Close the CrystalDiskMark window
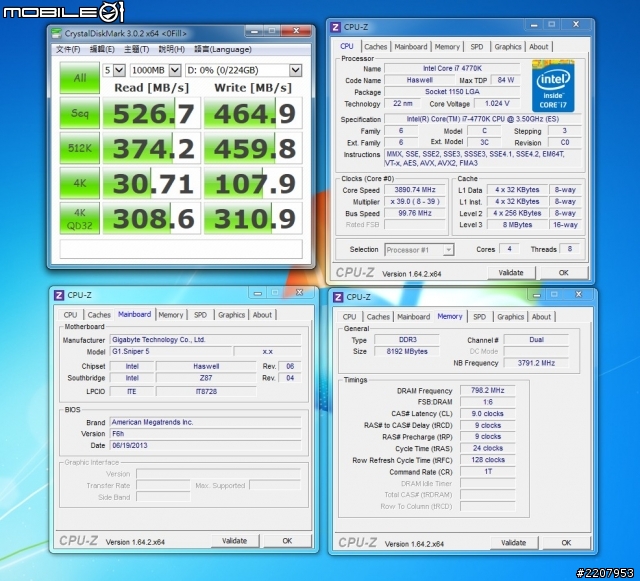Screen dimensions: 640x581 tap(296, 31)
